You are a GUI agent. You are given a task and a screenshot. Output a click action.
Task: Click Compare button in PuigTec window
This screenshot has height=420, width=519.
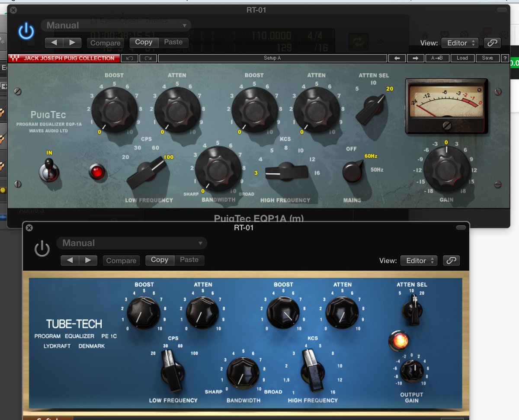pyautogui.click(x=106, y=43)
